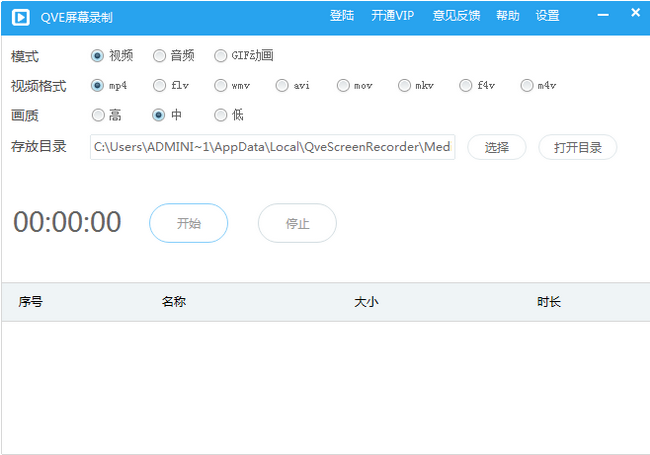This screenshot has width=650, height=455.
Task: Select 音频 recording mode
Action: point(173,56)
